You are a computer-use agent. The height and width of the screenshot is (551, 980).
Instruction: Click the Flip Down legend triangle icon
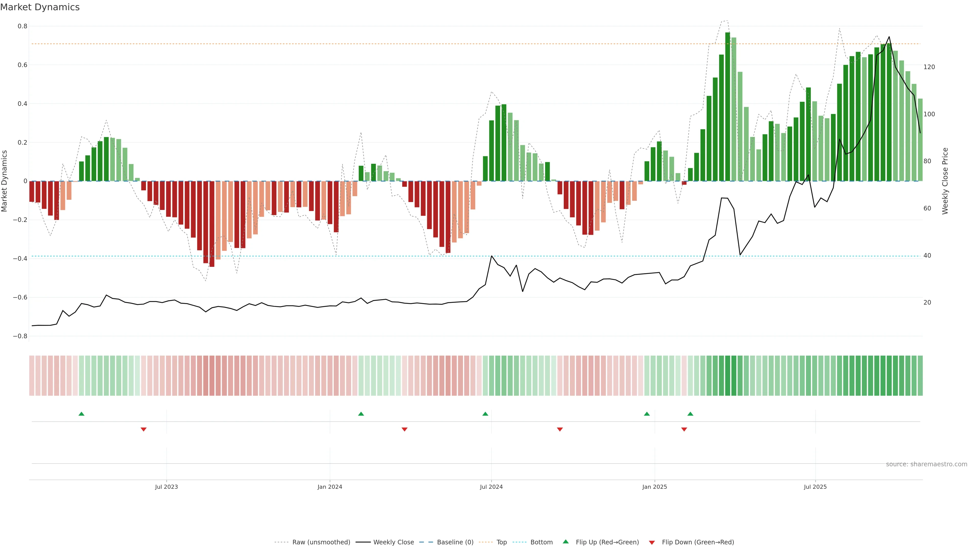652,543
